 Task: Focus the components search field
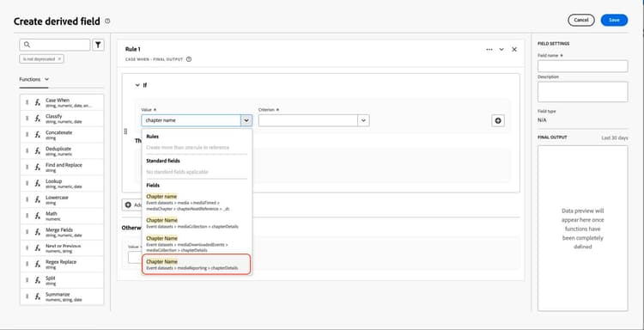point(55,45)
